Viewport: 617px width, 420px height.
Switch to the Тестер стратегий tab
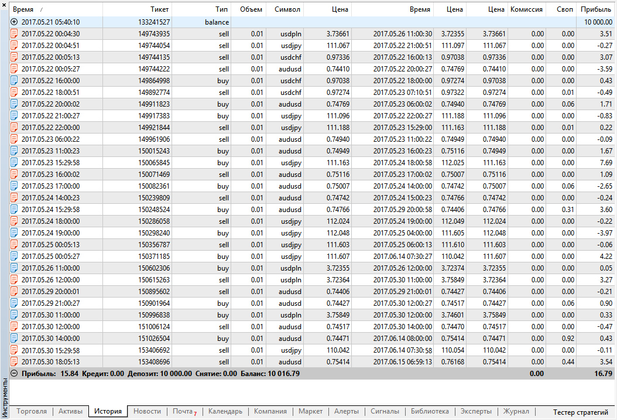tap(577, 411)
